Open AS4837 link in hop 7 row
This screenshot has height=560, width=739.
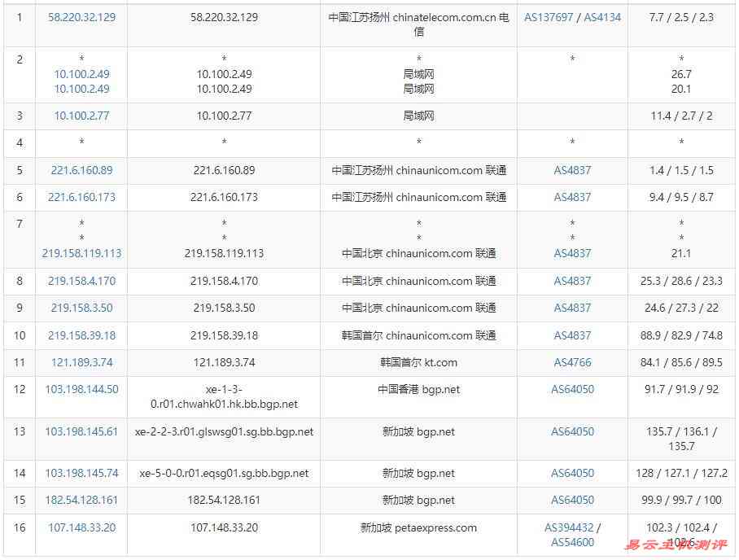pos(572,254)
